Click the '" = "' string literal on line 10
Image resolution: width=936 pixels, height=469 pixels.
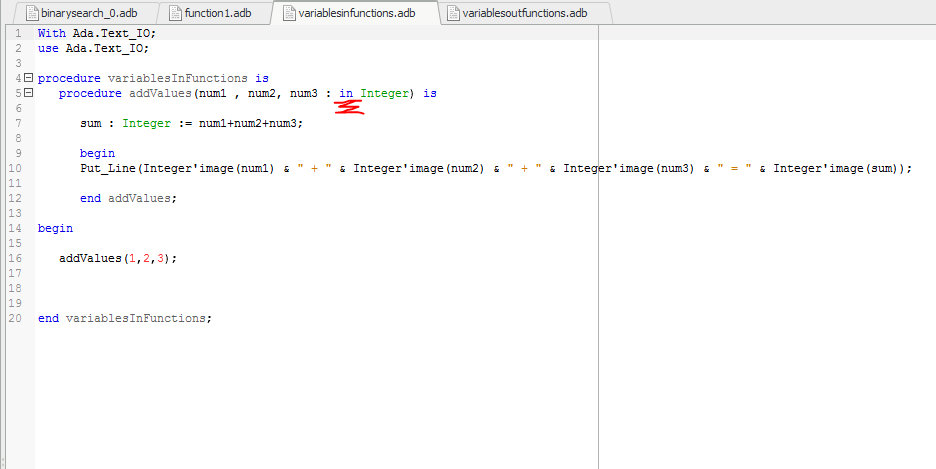point(733,168)
